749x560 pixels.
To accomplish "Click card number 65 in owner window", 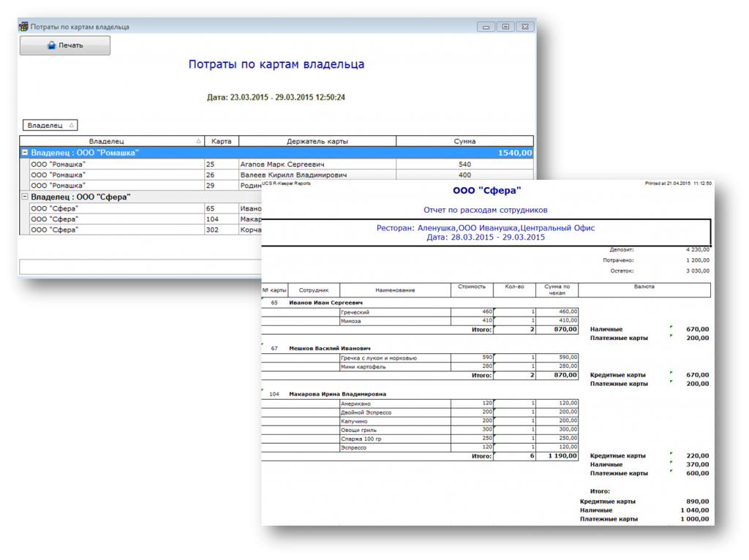I will pyautogui.click(x=221, y=208).
